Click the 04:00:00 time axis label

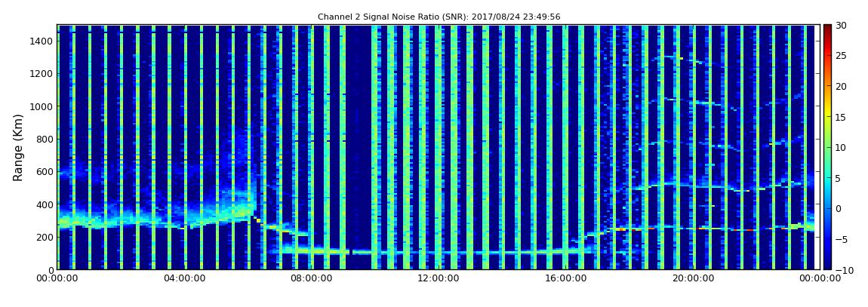click(x=183, y=279)
